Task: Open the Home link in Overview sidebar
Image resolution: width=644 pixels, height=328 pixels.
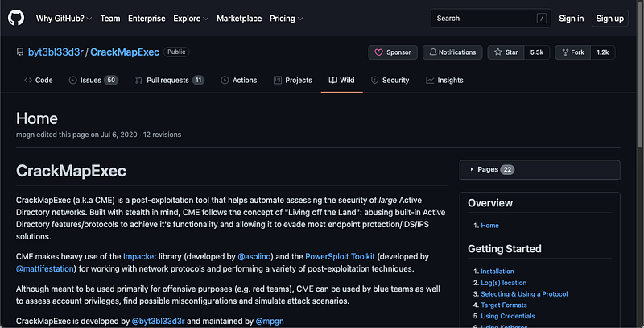Action: (489, 225)
